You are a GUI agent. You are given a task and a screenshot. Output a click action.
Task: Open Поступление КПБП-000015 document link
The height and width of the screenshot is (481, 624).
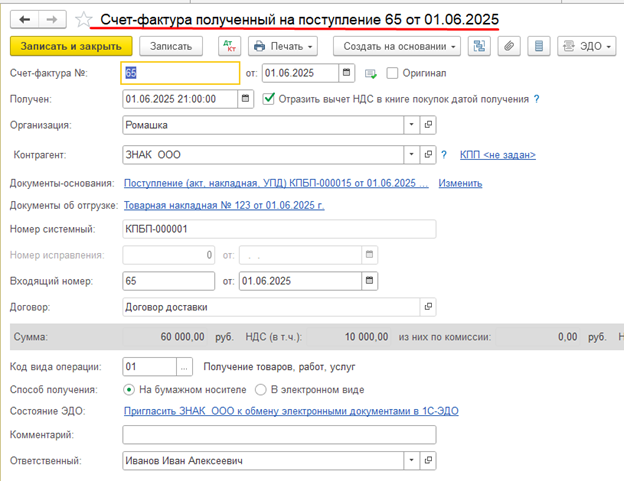[276, 183]
